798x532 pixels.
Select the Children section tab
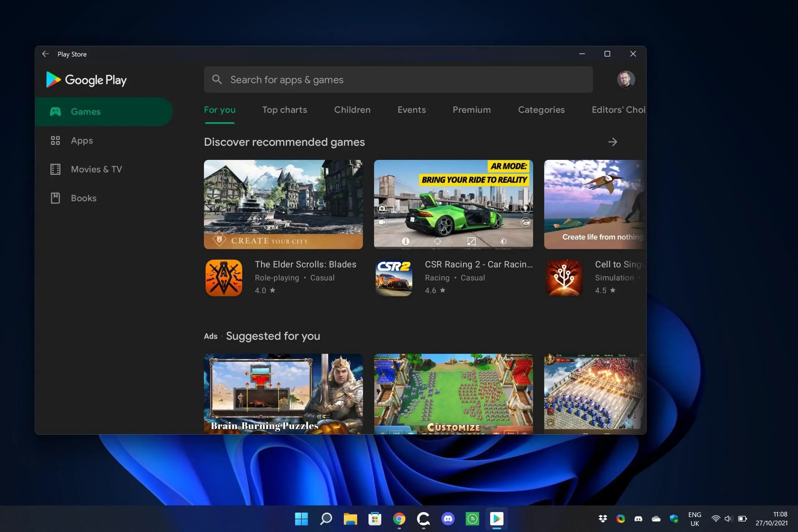pyautogui.click(x=352, y=110)
